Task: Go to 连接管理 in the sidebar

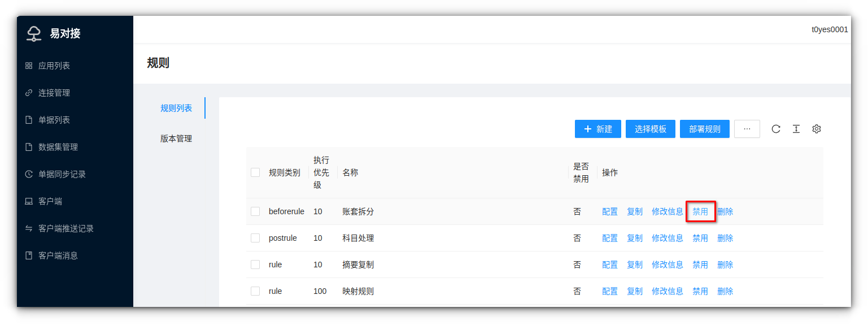Action: pyautogui.click(x=54, y=93)
